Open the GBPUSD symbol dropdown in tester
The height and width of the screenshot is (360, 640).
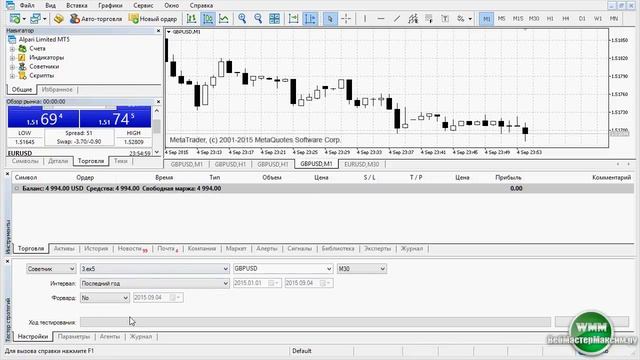283,269
